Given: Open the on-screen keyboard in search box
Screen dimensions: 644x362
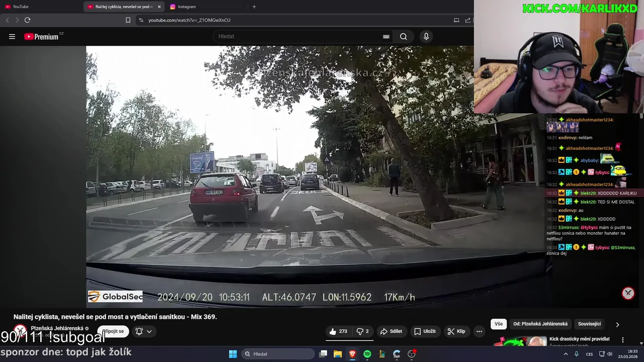Looking at the screenshot, I should click(x=386, y=36).
